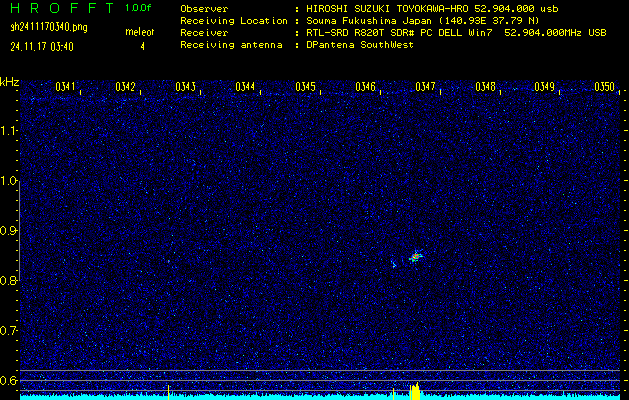Image resolution: width=629 pixels, height=400 pixels.
Task: Click the bright meteor echo in the spectrogram
Action: tap(416, 256)
